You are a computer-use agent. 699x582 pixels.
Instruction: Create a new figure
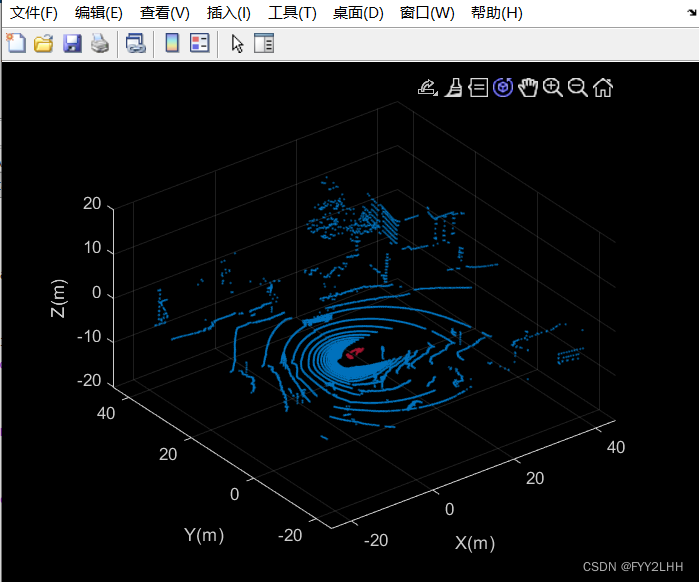point(16,43)
